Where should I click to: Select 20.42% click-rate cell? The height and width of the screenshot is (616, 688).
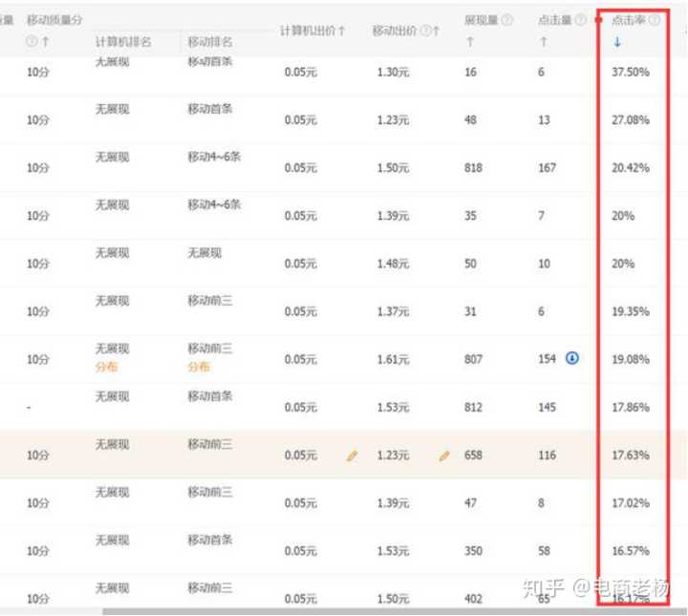(x=631, y=168)
